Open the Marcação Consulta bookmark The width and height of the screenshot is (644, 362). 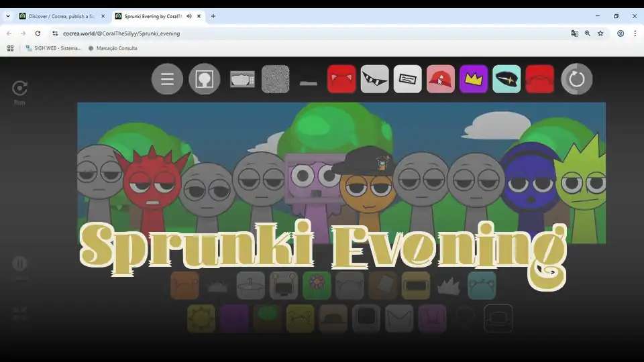click(113, 48)
